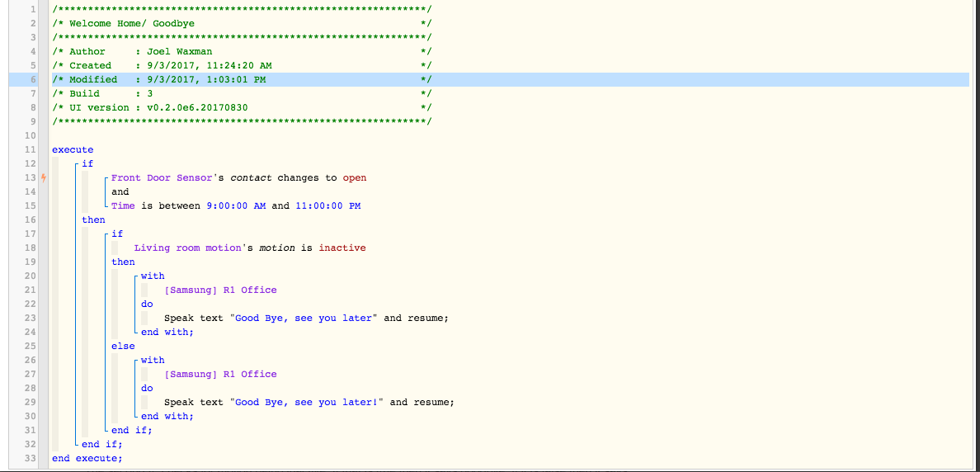Click the 'with' keyword on line 26
980x472 pixels.
tap(153, 360)
